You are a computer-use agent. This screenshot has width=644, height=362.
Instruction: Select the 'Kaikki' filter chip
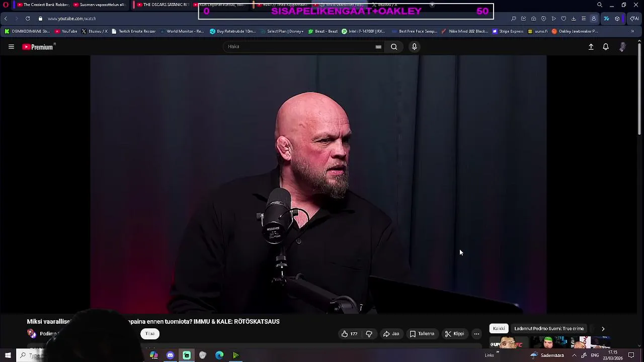coord(499,329)
